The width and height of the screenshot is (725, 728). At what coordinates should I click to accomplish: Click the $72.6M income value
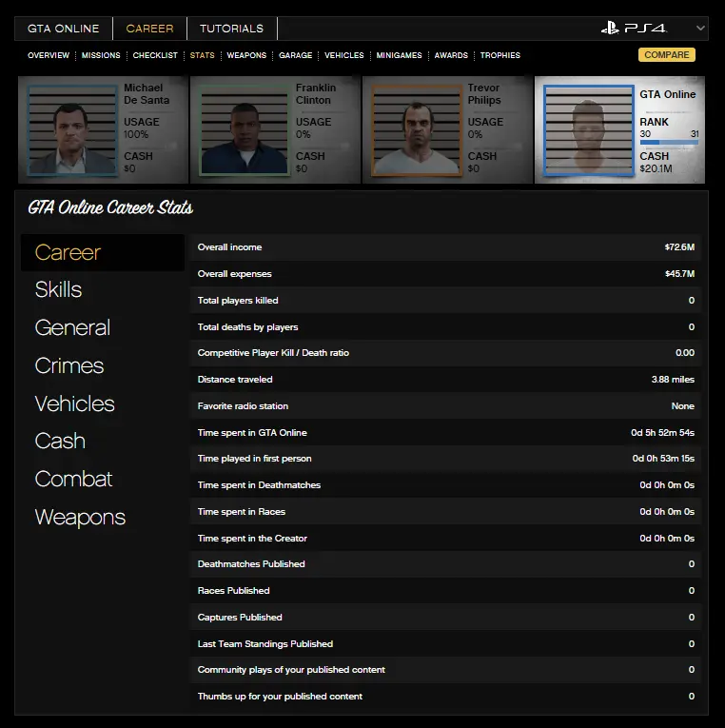(x=679, y=247)
